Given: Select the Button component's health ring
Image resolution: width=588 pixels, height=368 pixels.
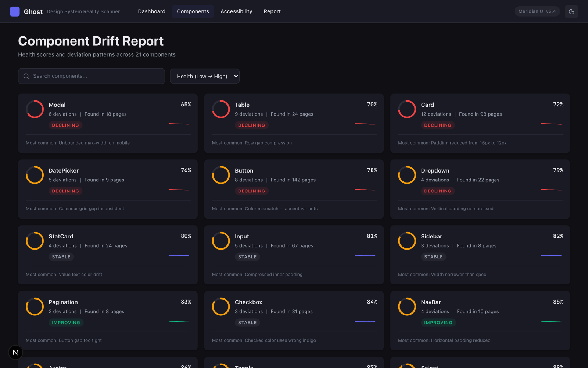Looking at the screenshot, I should (x=220, y=175).
